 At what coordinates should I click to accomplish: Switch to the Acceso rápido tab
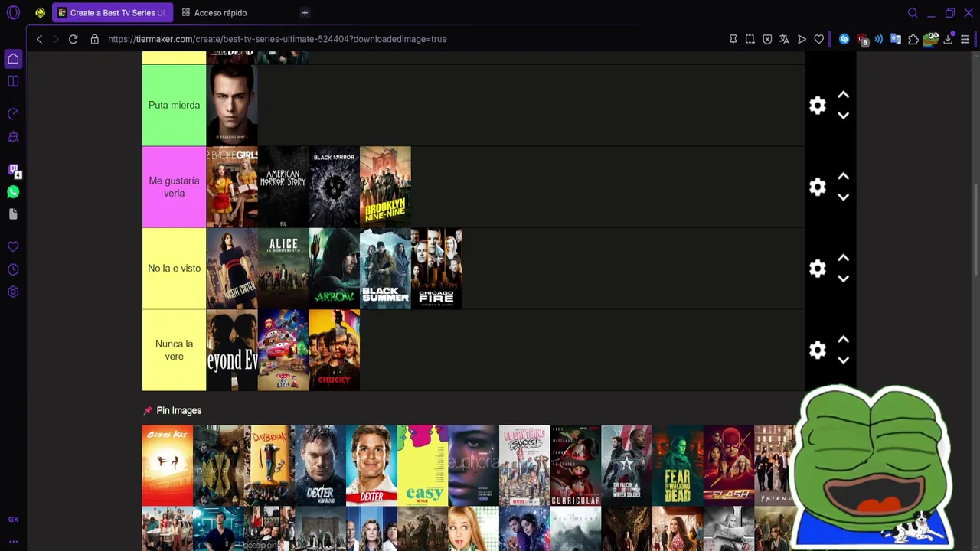point(214,13)
